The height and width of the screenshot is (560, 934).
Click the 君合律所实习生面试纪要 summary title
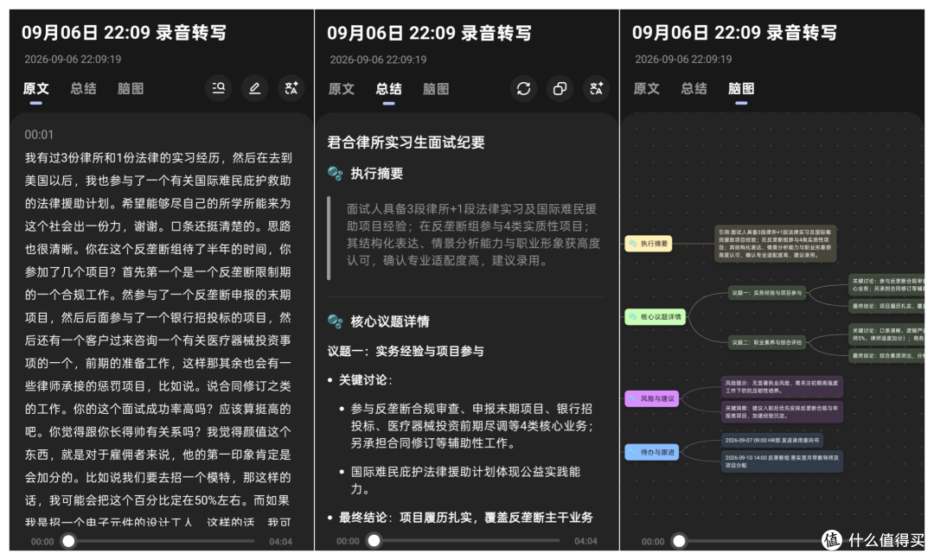pyautogui.click(x=406, y=143)
